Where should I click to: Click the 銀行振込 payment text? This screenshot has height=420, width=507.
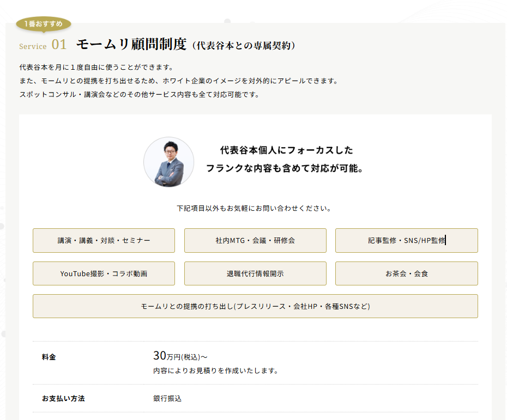(167, 398)
